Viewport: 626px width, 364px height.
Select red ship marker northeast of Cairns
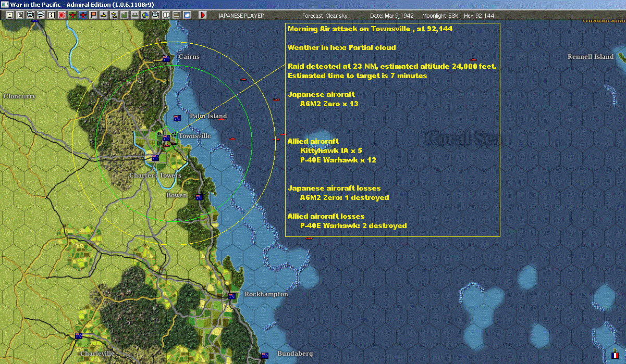[x=243, y=79]
